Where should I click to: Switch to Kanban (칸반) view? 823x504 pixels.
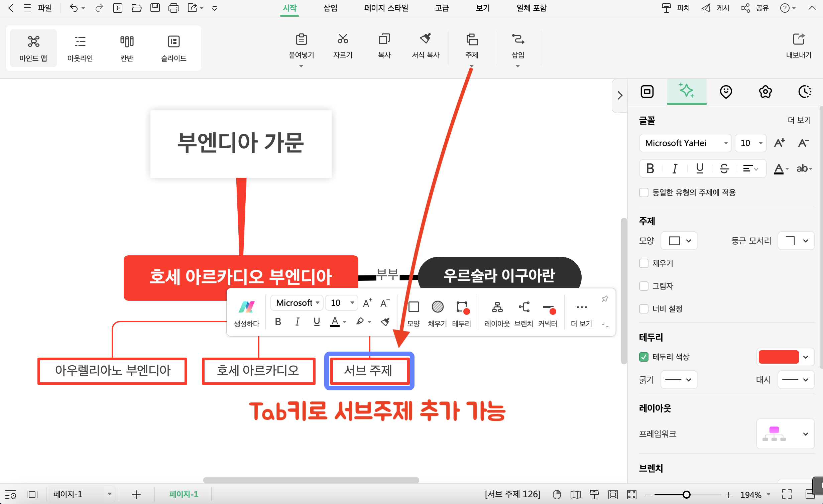click(x=127, y=48)
